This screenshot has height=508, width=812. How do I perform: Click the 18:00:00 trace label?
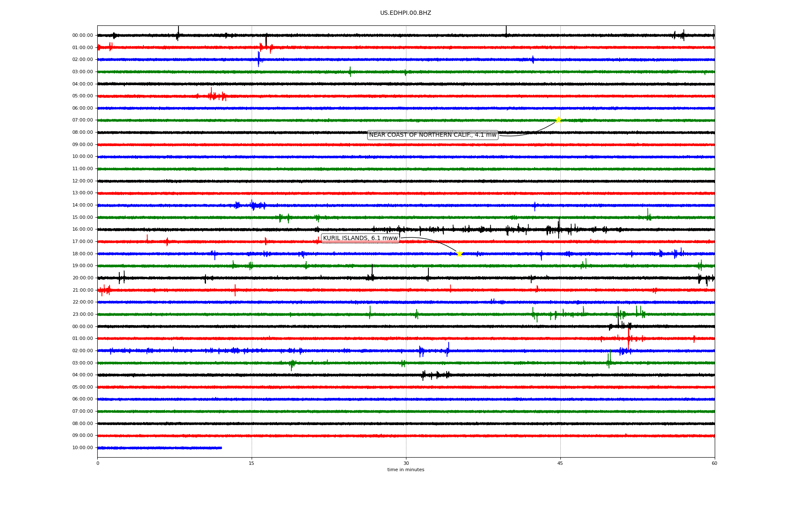click(x=82, y=254)
